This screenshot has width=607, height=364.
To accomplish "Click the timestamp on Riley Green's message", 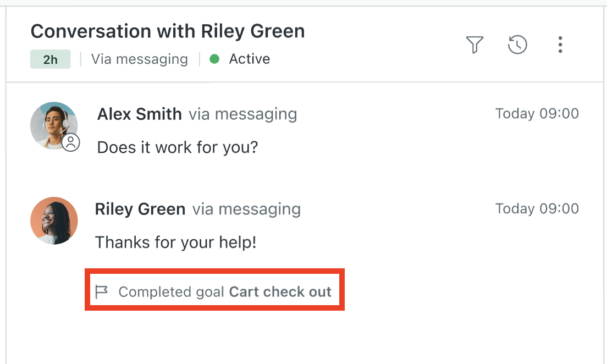I will point(537,209).
